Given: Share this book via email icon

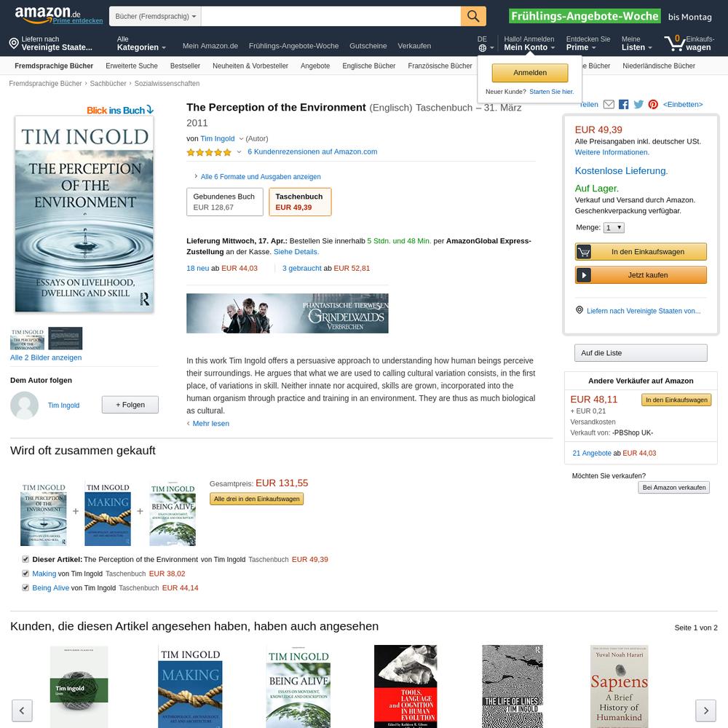Looking at the screenshot, I should coord(609,104).
